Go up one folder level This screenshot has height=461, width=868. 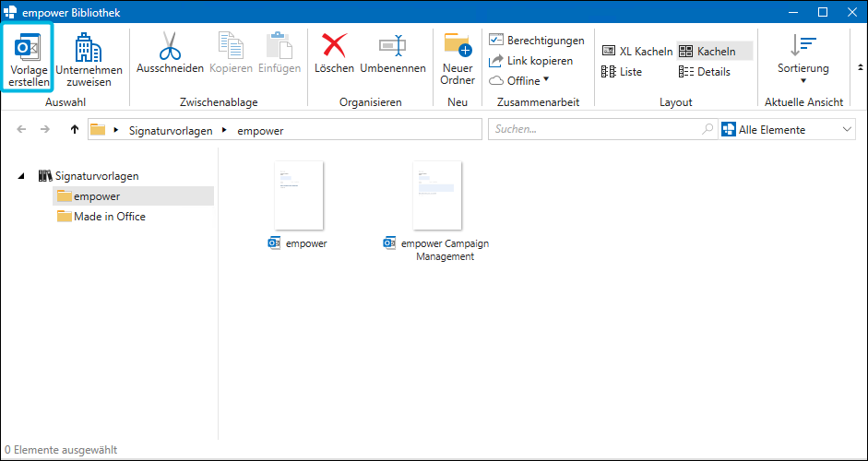[x=75, y=129]
